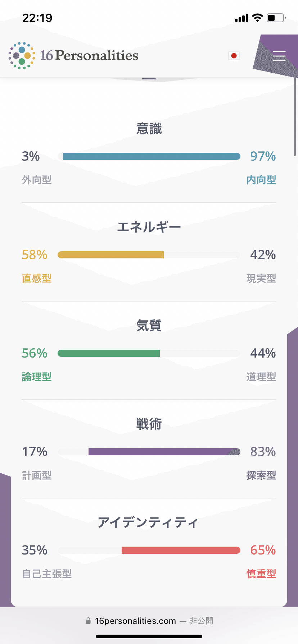Select the 論理型 label
This screenshot has width=298, height=644.
pyautogui.click(x=37, y=377)
